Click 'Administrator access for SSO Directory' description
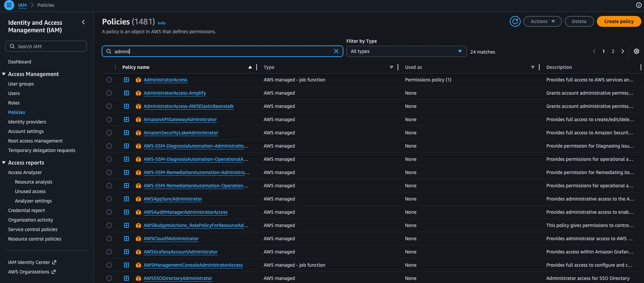 click(x=588, y=278)
